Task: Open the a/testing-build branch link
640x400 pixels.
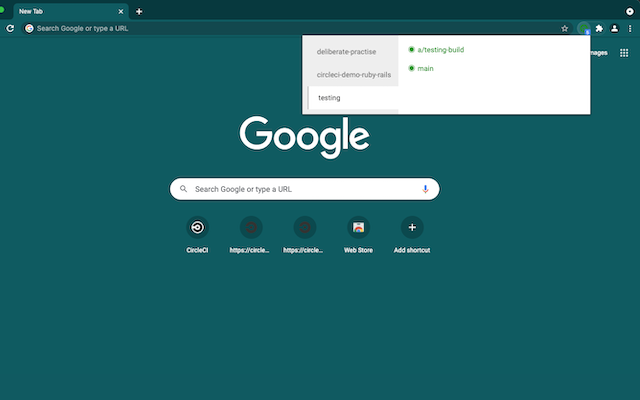Action: 440,50
